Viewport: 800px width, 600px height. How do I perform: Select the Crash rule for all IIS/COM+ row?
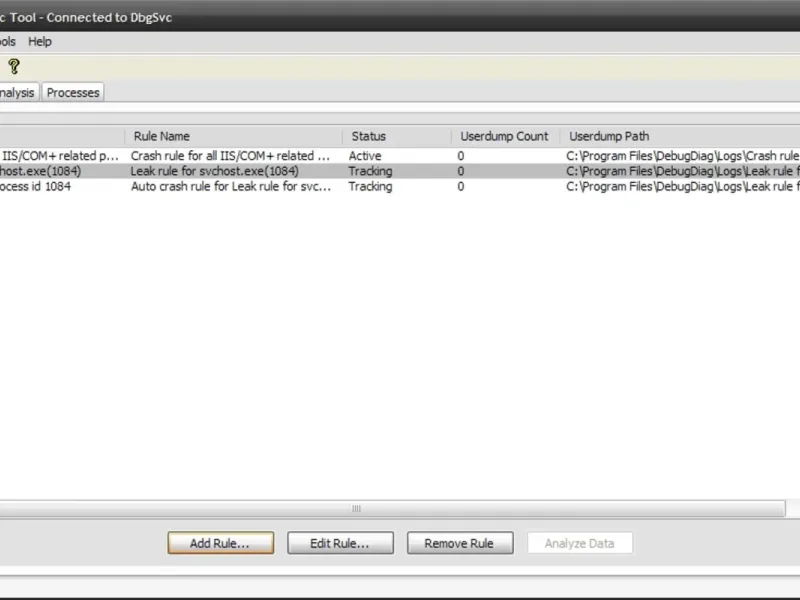400,156
